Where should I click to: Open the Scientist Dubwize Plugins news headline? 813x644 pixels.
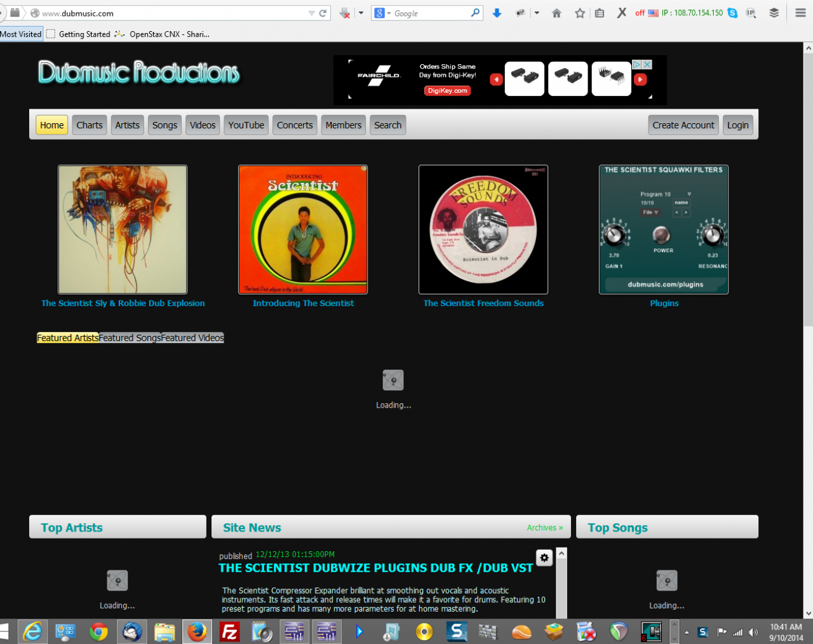point(375,568)
